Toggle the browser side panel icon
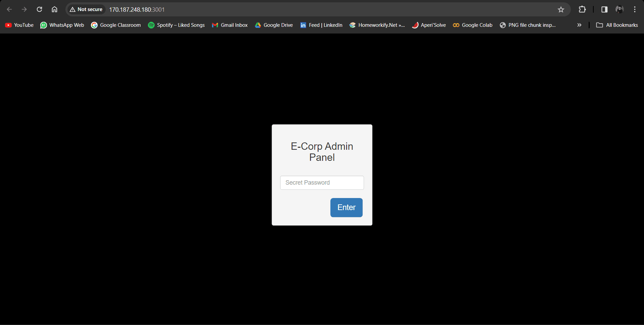 (x=604, y=9)
